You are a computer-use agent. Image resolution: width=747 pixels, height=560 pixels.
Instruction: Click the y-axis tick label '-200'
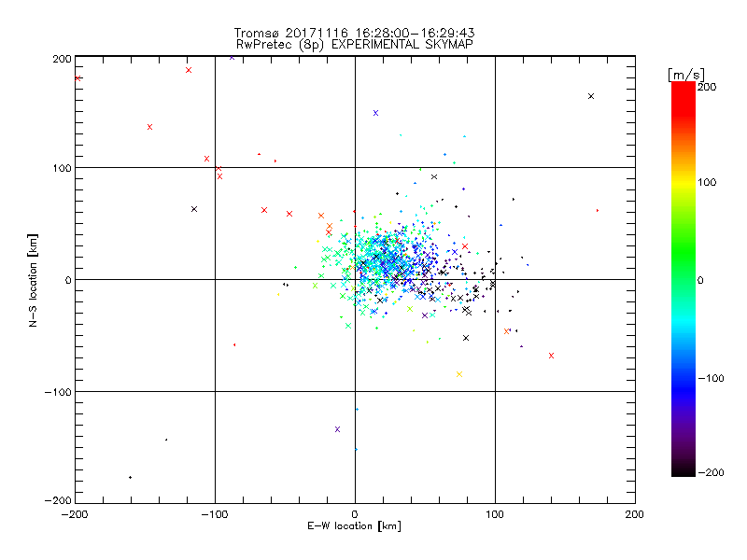[58, 501]
